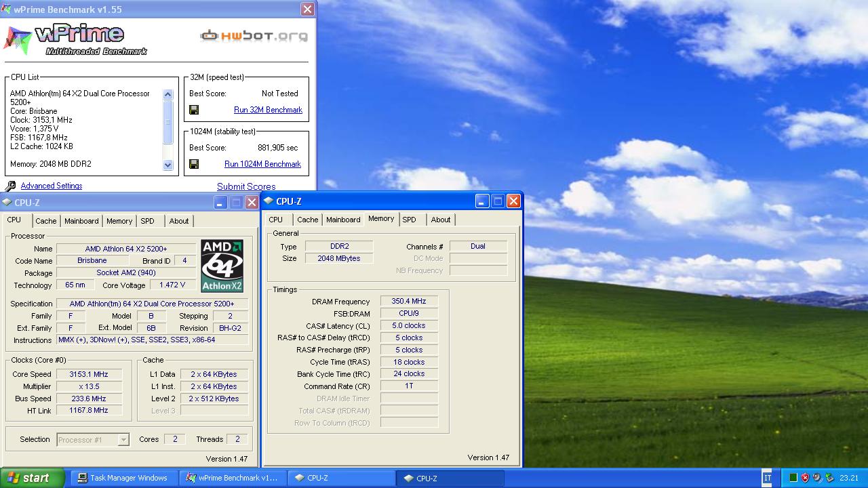Switch to the Cache tab in the left CPU-Z window
868x488 pixels.
point(46,221)
